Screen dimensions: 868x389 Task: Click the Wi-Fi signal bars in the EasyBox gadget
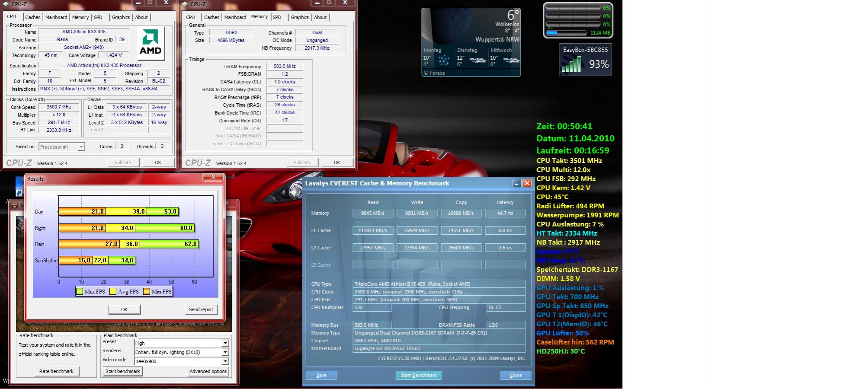tap(572, 65)
